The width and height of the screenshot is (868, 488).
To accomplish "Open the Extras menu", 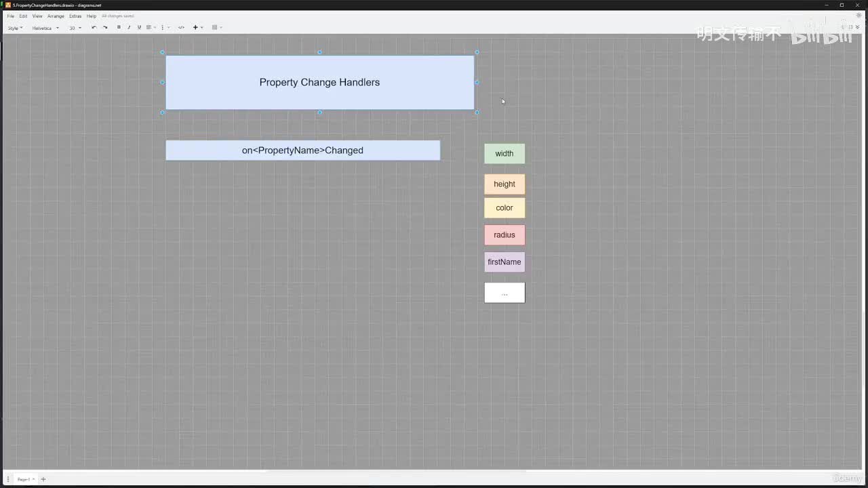I will [75, 16].
